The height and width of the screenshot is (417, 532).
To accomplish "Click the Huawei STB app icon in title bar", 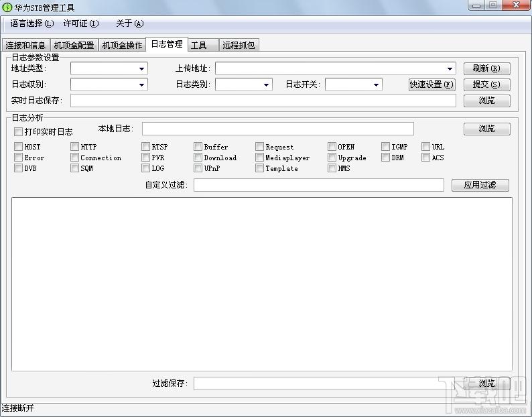I will tap(7, 7).
